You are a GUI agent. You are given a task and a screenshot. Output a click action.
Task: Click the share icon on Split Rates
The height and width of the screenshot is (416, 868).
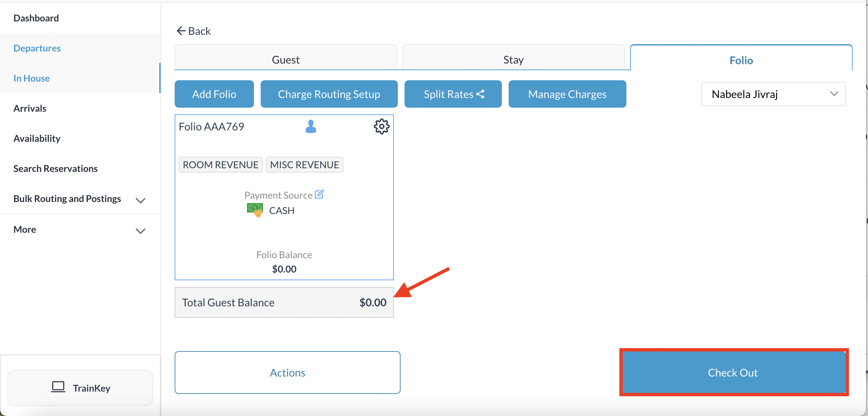[x=481, y=94]
